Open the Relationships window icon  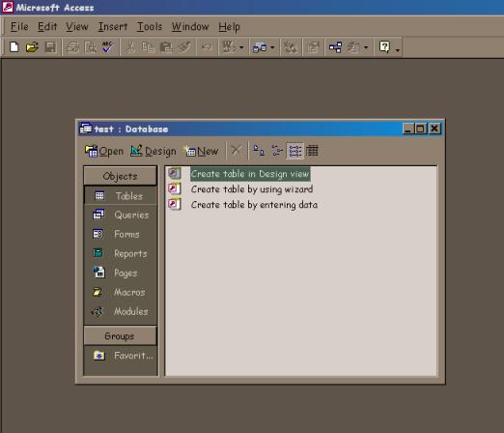tap(335, 47)
